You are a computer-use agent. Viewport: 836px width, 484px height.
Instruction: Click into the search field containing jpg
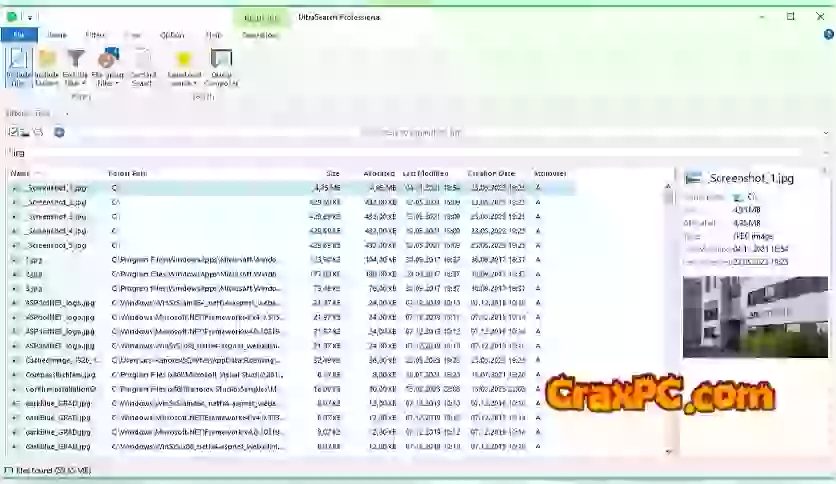pyautogui.click(x=405, y=153)
